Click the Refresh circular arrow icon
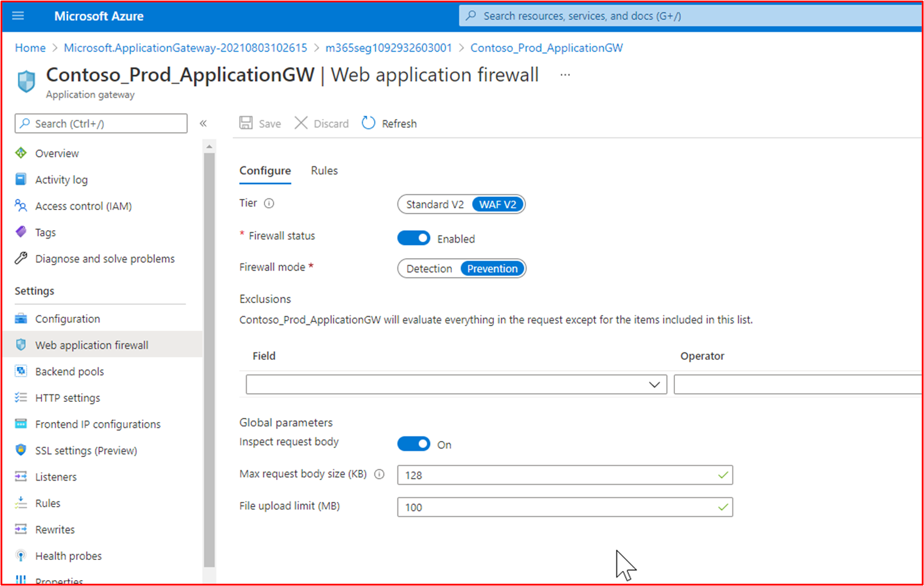Screen dimensions: 924x586 tap(369, 123)
